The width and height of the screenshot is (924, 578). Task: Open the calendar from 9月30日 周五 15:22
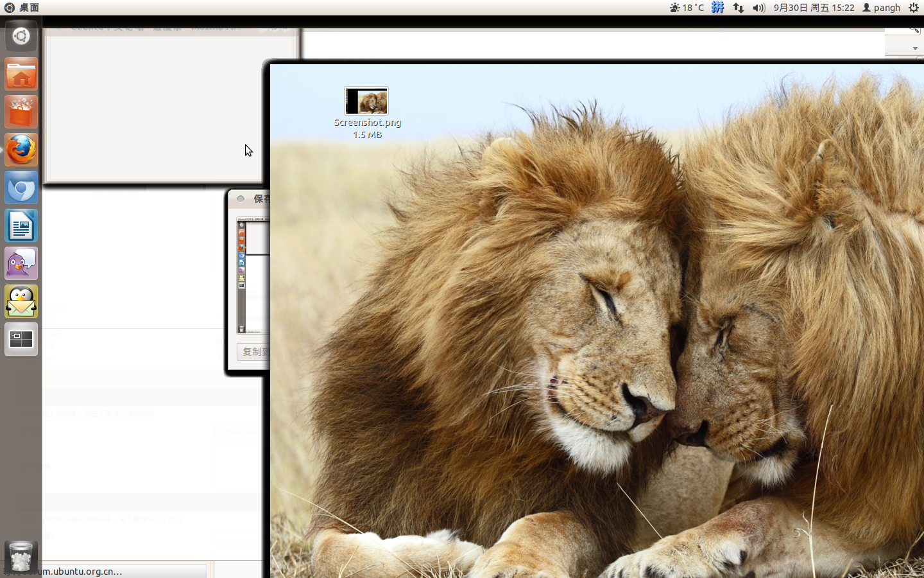(814, 8)
